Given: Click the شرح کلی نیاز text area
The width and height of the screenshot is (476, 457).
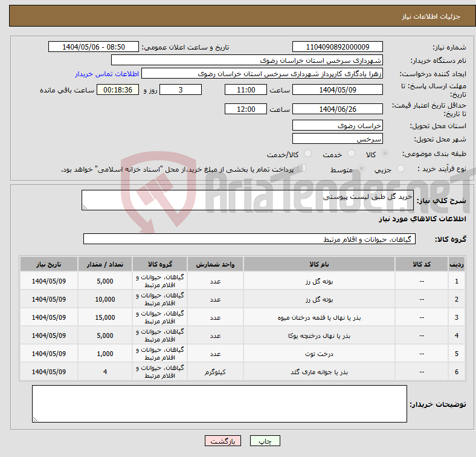Looking at the screenshot, I should click(x=248, y=200).
